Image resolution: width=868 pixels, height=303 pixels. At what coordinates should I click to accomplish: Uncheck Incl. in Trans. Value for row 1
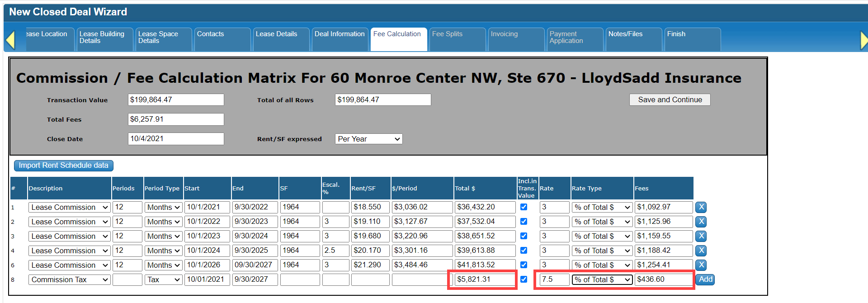(x=524, y=207)
